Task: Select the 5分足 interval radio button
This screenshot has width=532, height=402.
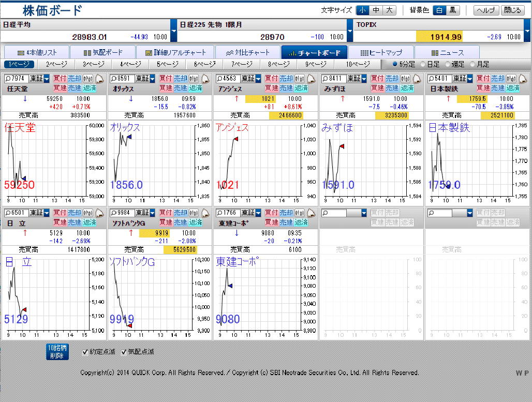Action: [x=394, y=64]
